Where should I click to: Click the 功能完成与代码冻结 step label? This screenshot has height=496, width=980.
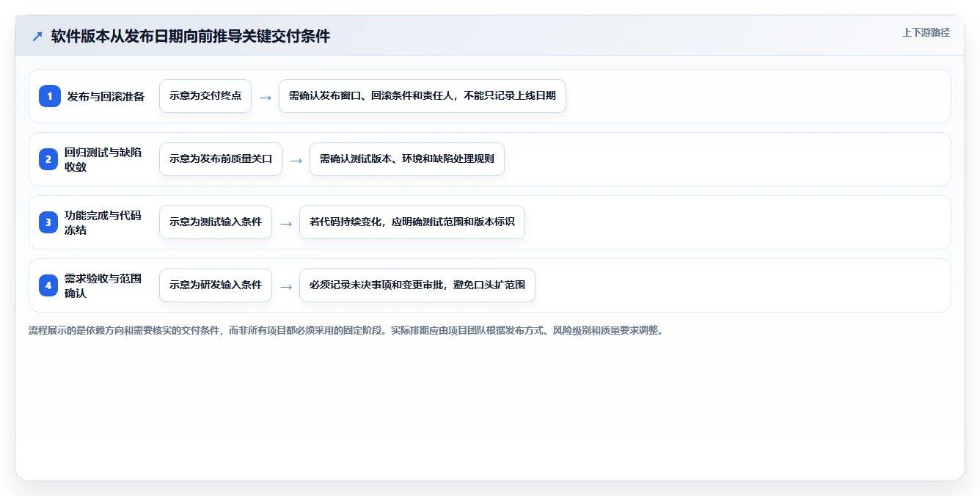[103, 222]
